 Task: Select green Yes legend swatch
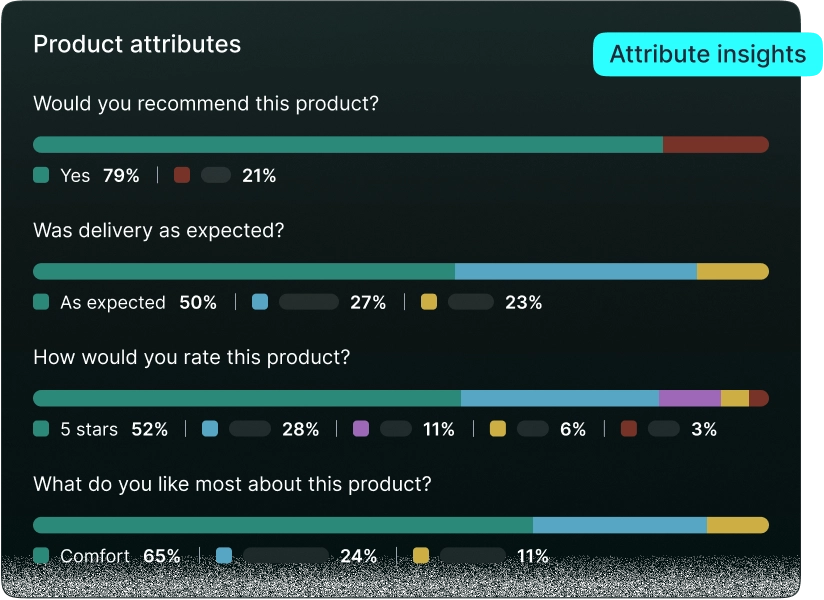pos(41,175)
